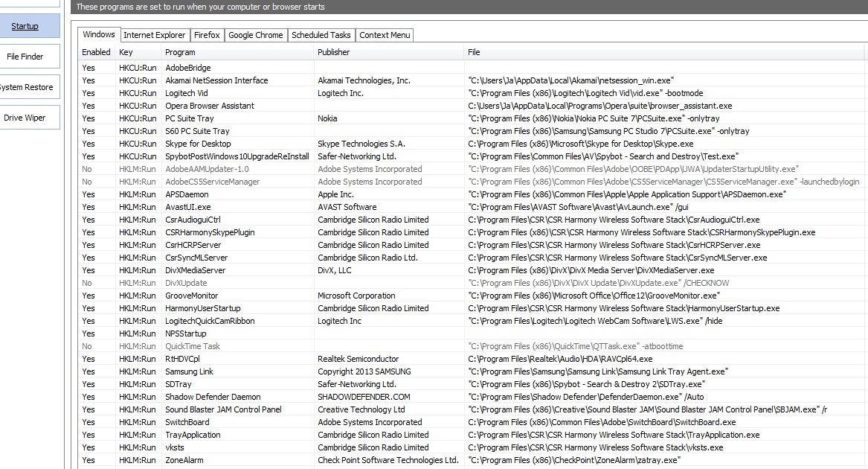Sort entries by the Publisher column header
Screen dimensions: 868x469
click(388, 52)
